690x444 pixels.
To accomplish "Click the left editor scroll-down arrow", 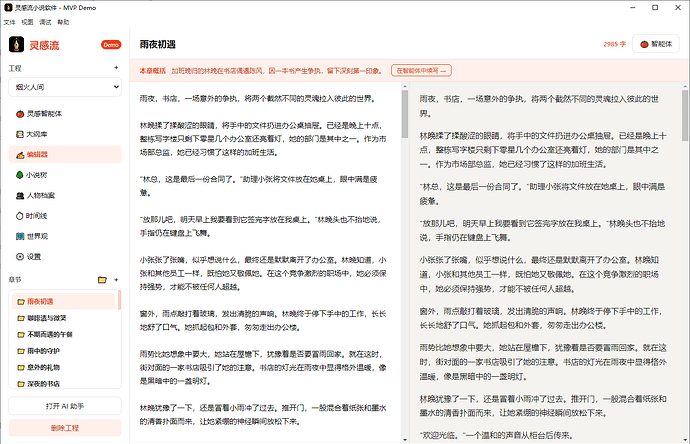I will point(405,440).
